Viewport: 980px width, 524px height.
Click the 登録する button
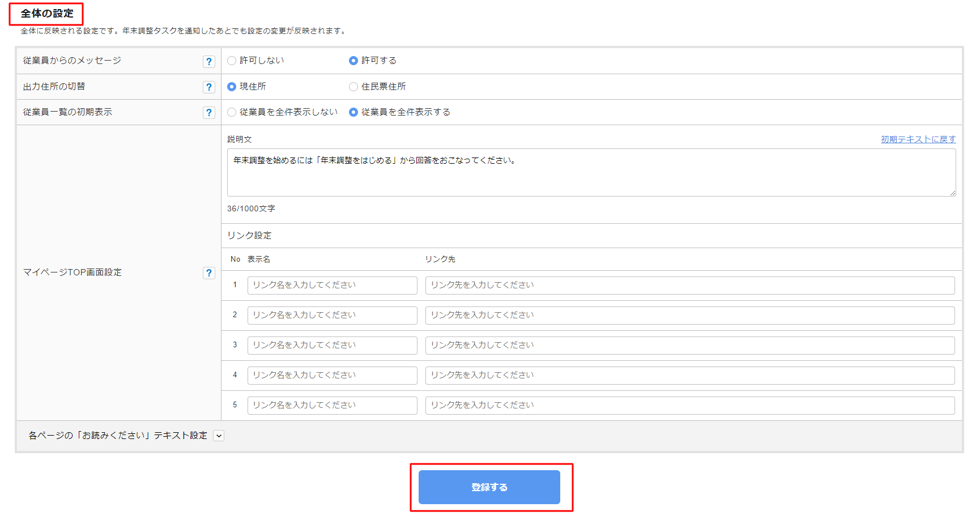pos(489,487)
